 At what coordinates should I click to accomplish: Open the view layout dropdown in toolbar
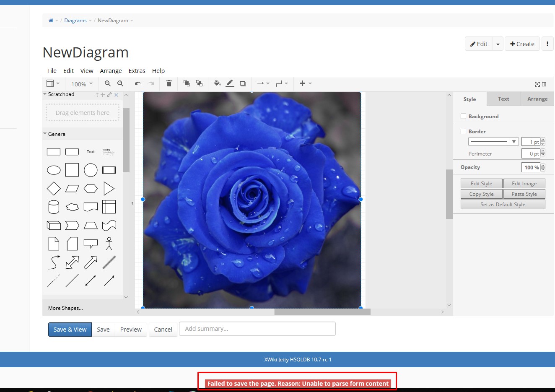(x=53, y=83)
